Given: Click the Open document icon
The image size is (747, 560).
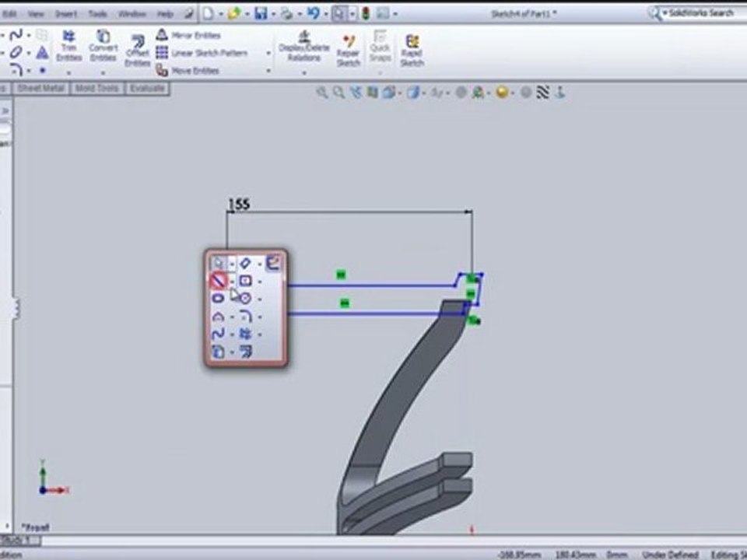Looking at the screenshot, I should [234, 14].
